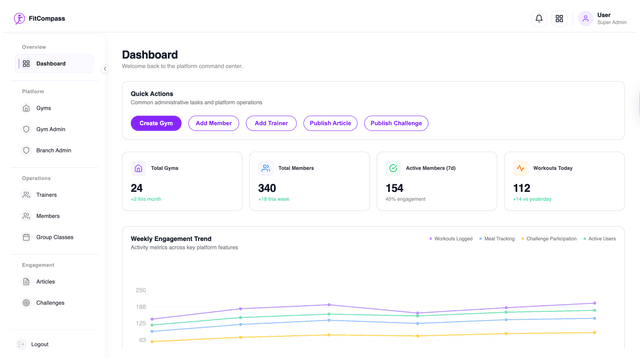Click the user avatar icon

(585, 18)
